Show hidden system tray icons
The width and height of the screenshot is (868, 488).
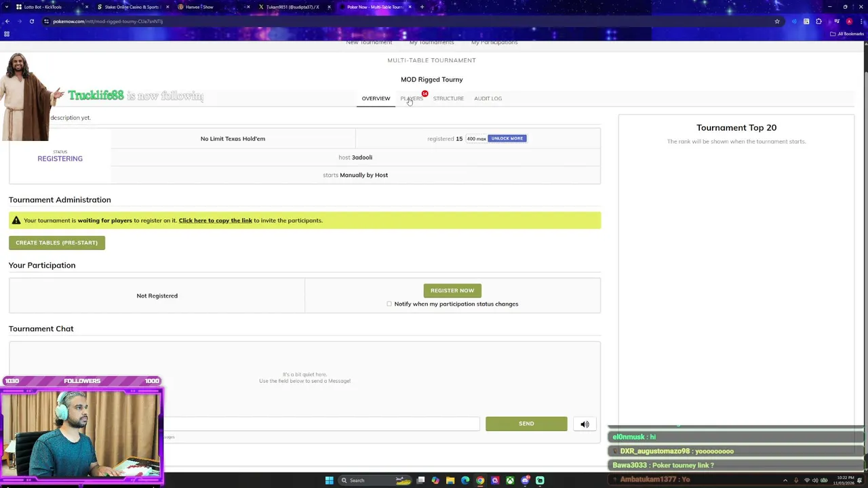click(x=786, y=481)
